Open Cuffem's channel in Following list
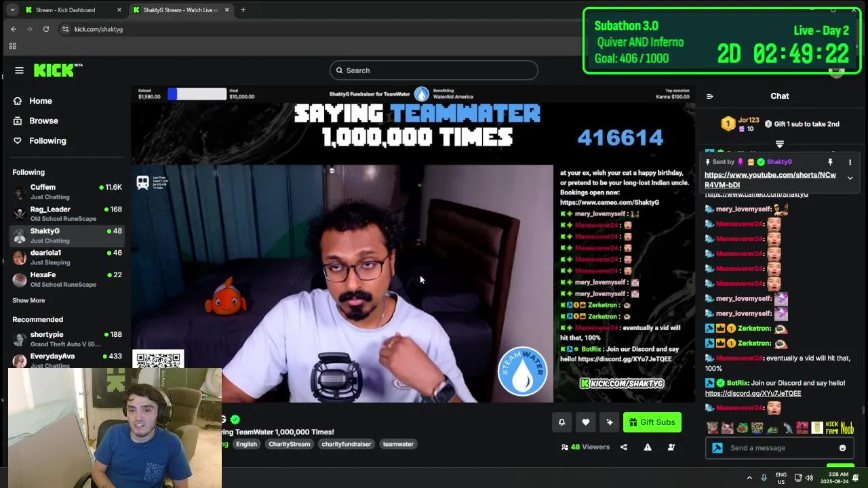This screenshot has height=488, width=868. click(67, 192)
